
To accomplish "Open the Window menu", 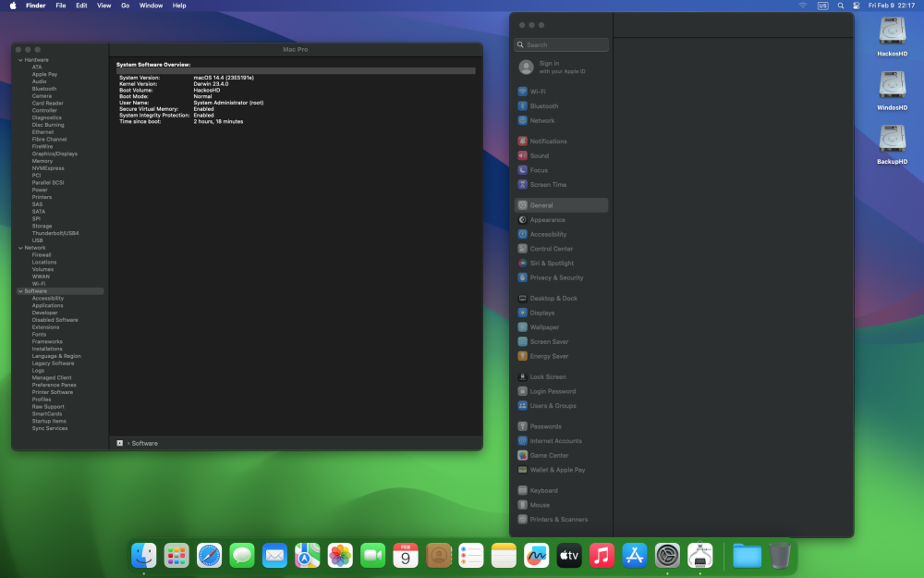I will (151, 6).
